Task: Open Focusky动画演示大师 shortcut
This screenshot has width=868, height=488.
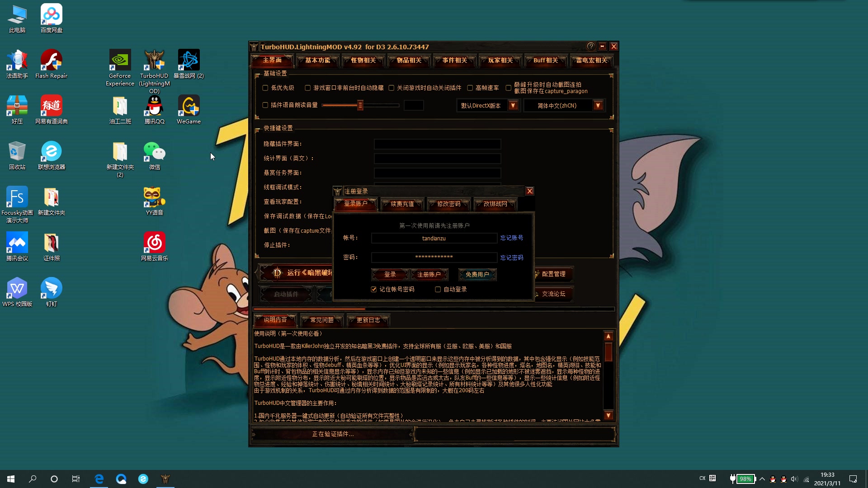Action: click(x=17, y=205)
